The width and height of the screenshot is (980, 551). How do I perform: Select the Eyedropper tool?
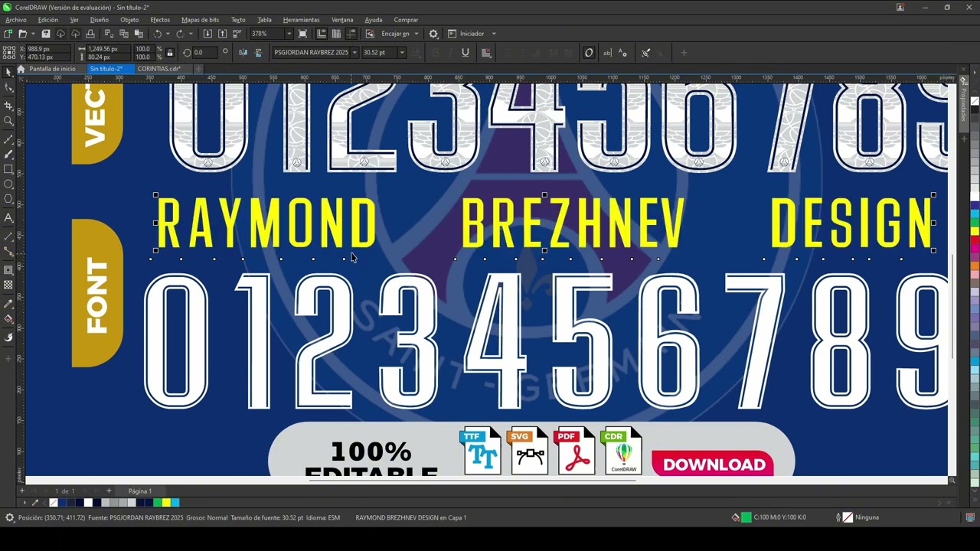(x=8, y=304)
